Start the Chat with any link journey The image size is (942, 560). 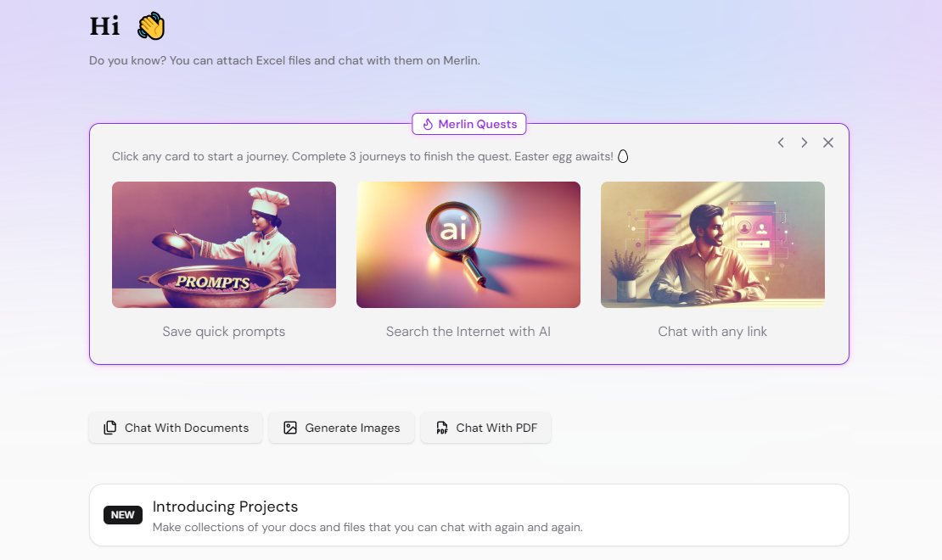click(713, 332)
